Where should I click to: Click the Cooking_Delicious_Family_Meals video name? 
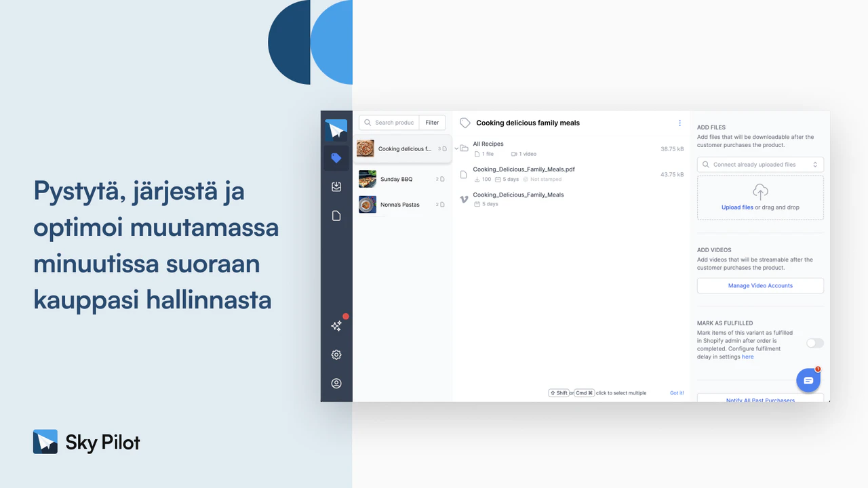[x=518, y=195]
